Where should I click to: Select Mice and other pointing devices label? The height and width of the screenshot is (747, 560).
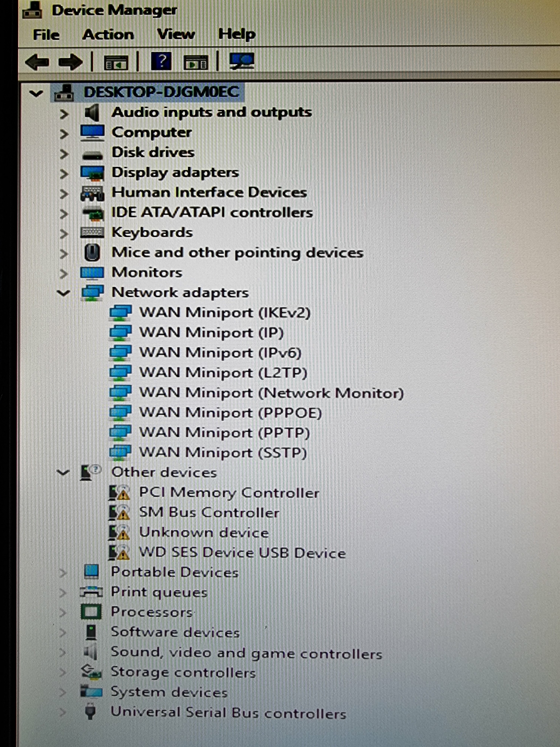[237, 253]
